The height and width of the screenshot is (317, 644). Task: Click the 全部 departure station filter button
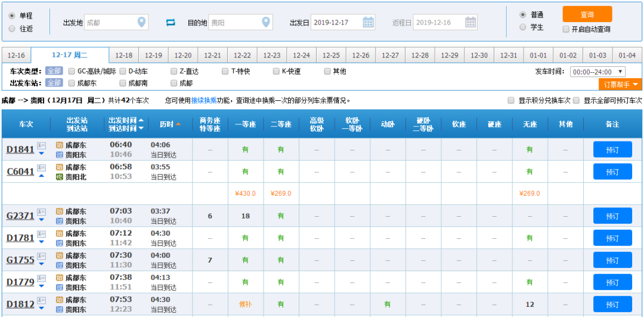click(54, 83)
